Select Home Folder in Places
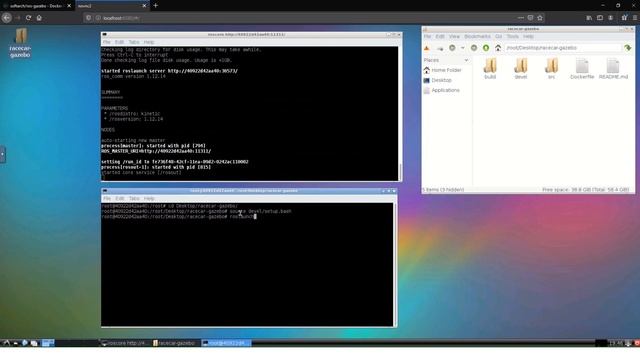 [x=442, y=70]
